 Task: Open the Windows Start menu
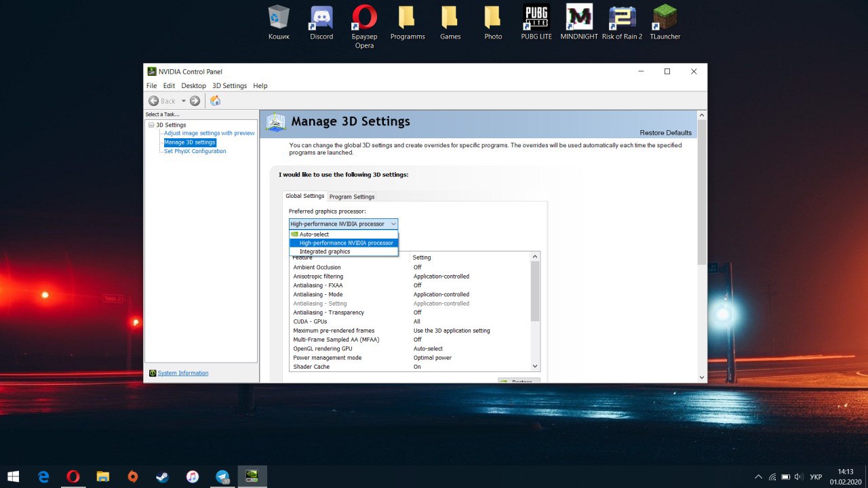pos(13,476)
